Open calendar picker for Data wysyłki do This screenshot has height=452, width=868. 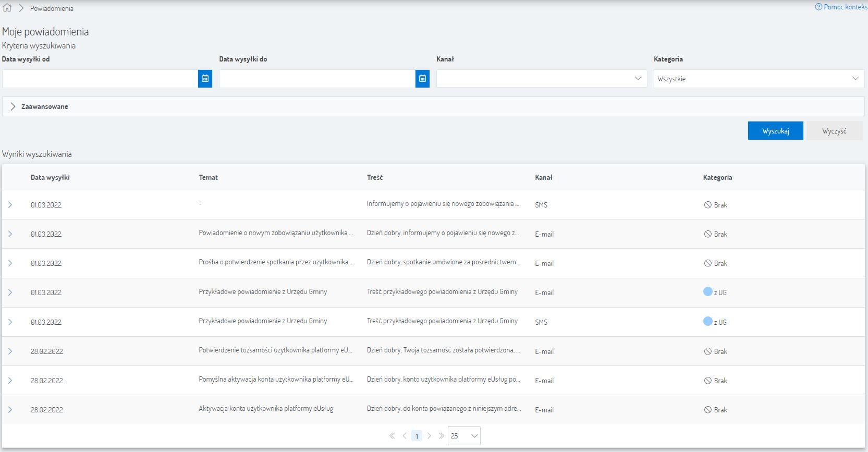(422, 79)
